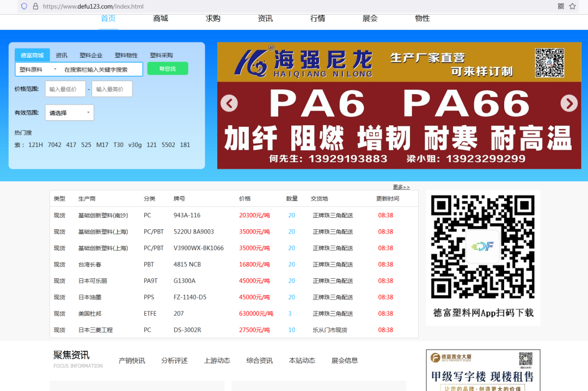Open the 首页 navigation tab
The width and height of the screenshot is (588, 391).
108,19
